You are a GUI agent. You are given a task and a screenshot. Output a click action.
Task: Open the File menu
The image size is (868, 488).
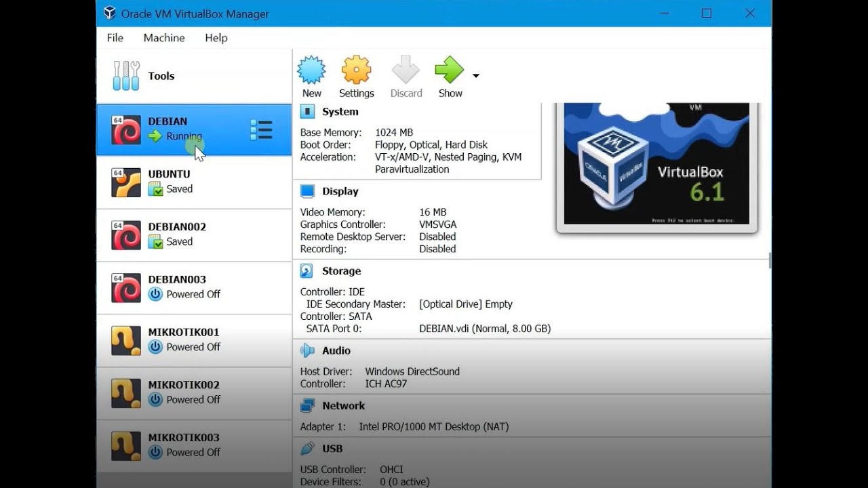point(115,38)
